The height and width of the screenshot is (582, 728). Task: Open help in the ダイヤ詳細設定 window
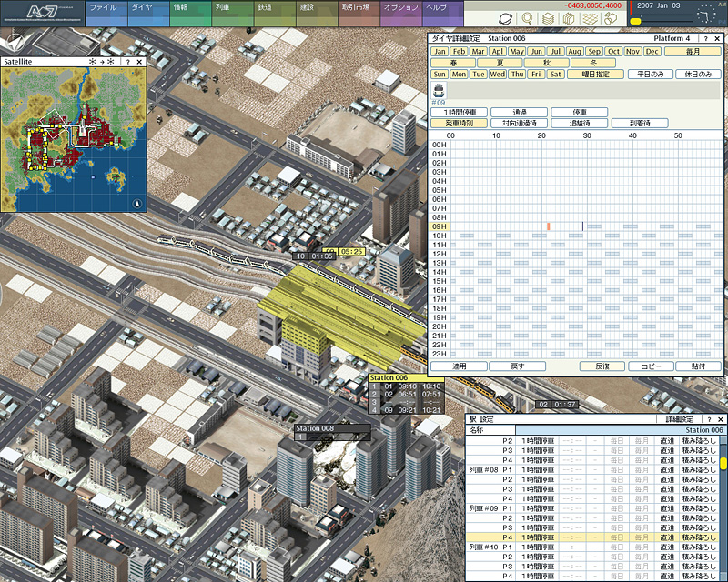pyautogui.click(x=706, y=38)
